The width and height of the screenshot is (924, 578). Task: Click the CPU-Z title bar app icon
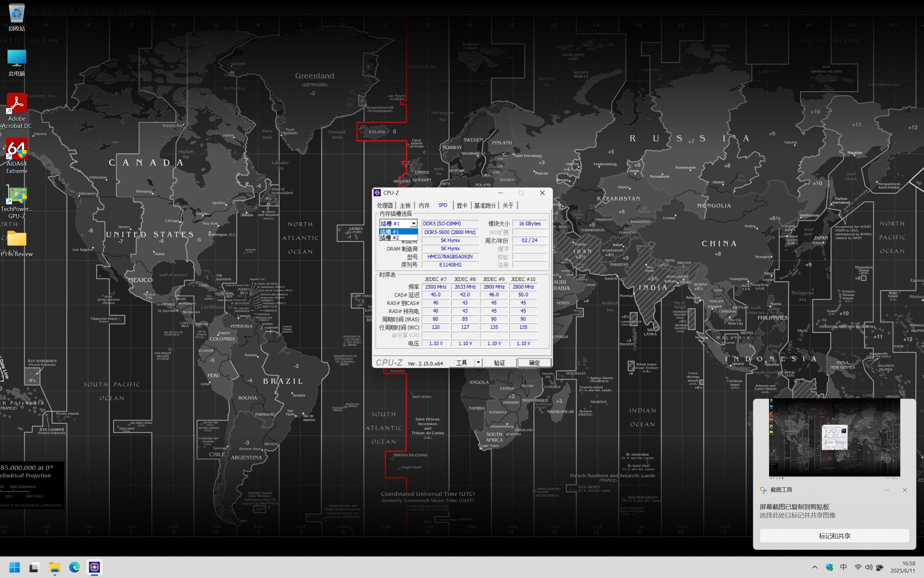pyautogui.click(x=377, y=193)
